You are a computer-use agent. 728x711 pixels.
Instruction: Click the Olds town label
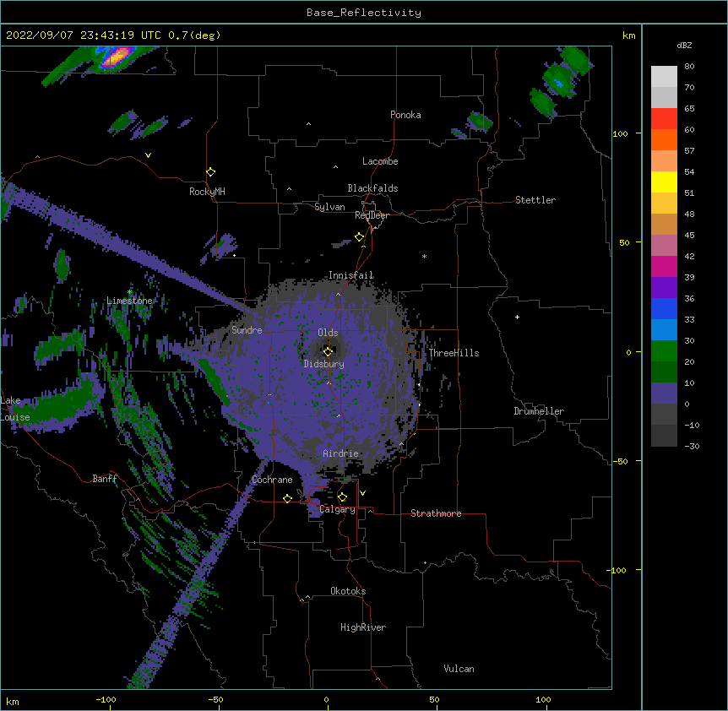coord(328,333)
